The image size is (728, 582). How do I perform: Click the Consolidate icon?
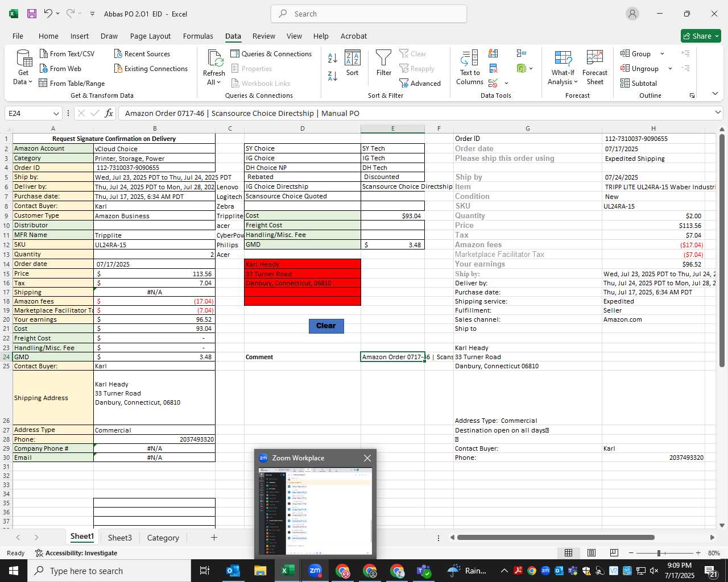(521, 53)
